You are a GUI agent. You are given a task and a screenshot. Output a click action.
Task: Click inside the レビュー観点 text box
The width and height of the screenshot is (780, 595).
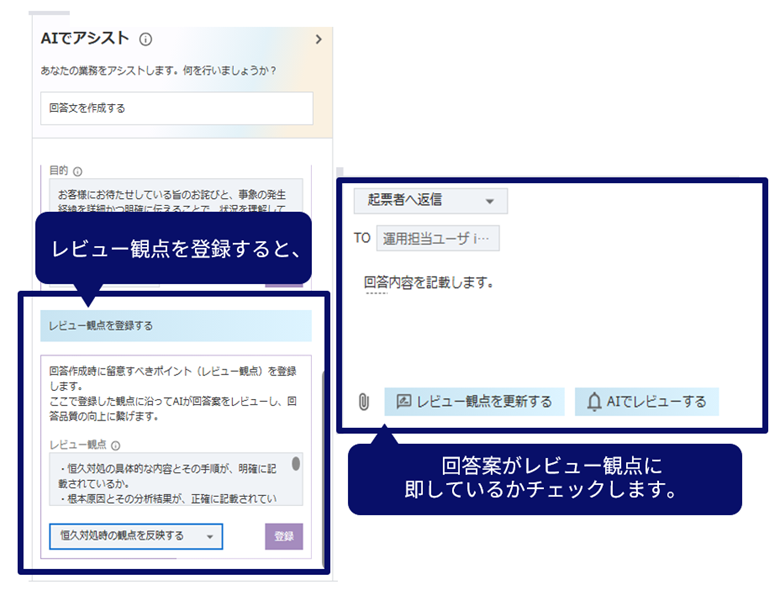(165, 476)
